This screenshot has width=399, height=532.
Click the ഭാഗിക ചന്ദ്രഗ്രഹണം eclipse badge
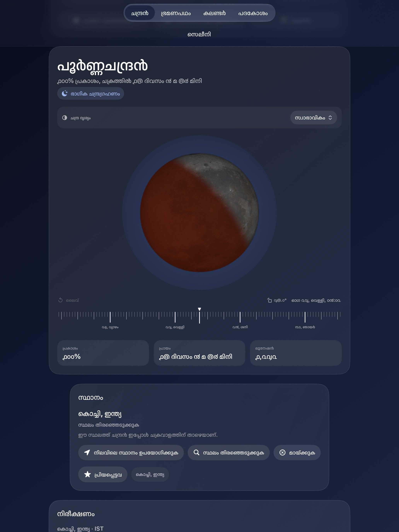[x=91, y=94]
